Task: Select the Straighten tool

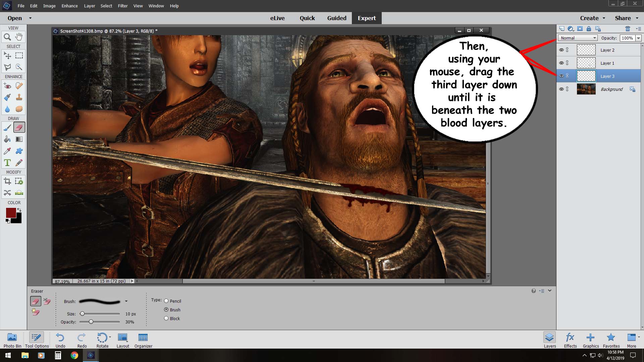Action: (19, 193)
